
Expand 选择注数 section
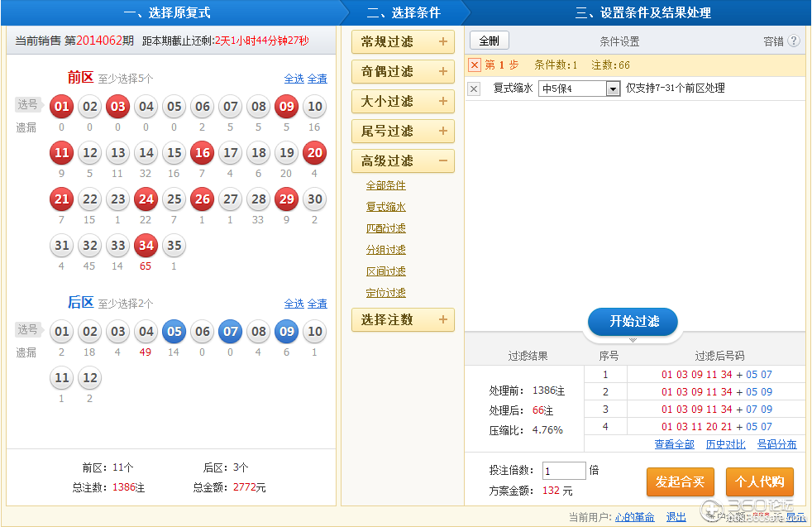click(x=403, y=319)
